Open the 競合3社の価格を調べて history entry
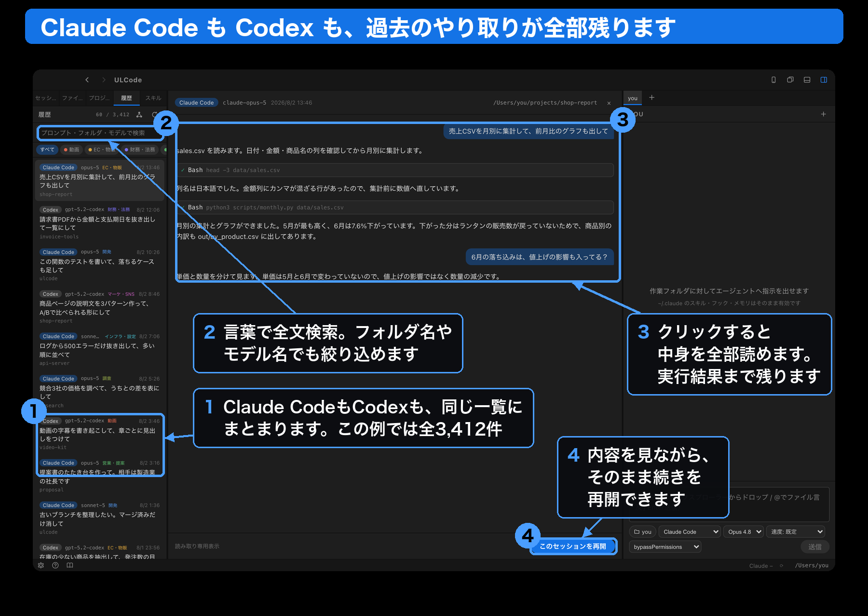 100,392
